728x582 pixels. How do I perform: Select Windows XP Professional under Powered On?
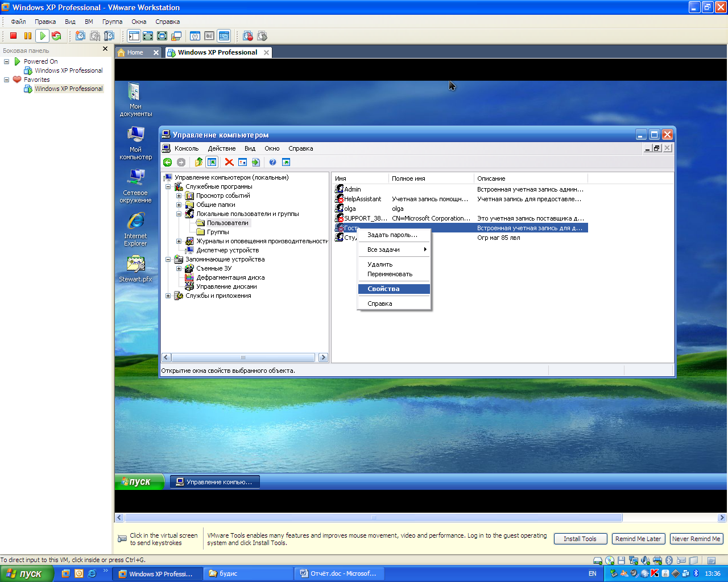point(68,70)
